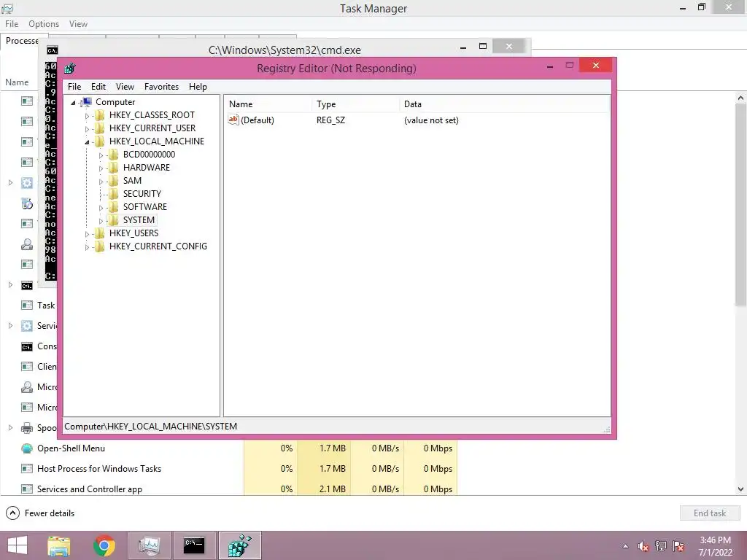Select HKEY_CURRENT_USER folder icon

coord(99,128)
